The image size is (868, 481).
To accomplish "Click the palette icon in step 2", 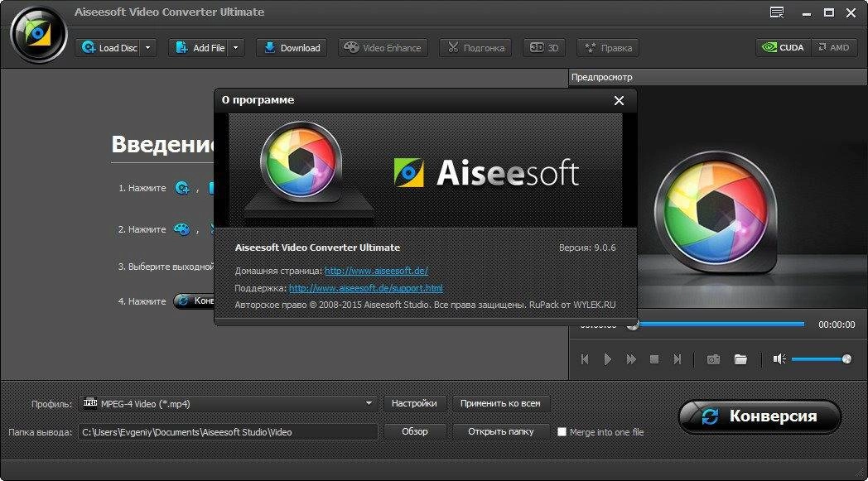I will (181, 229).
